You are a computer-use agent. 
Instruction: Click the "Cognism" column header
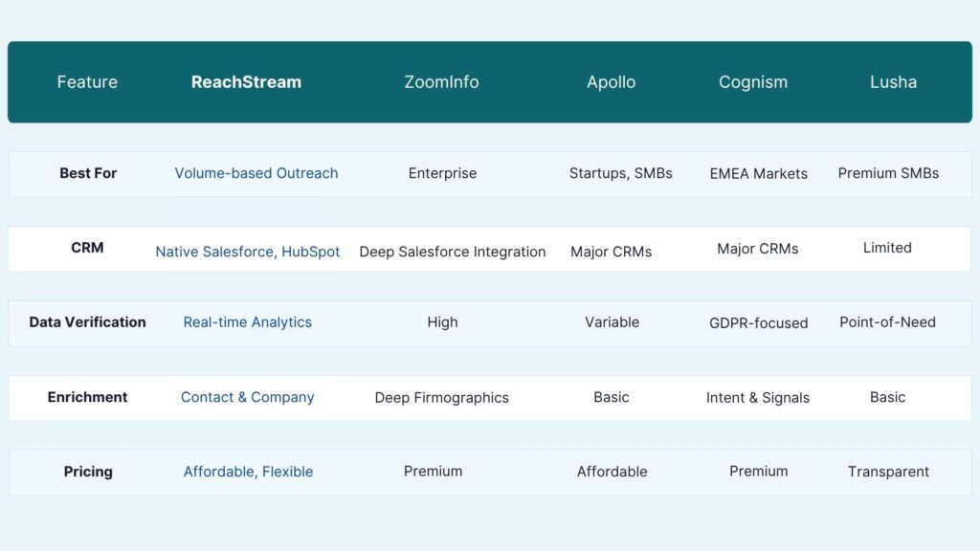coord(753,82)
